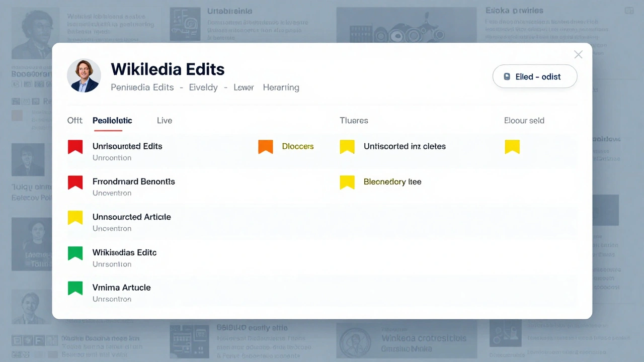Select the red flag beside Unrisourced Edits

click(75, 147)
